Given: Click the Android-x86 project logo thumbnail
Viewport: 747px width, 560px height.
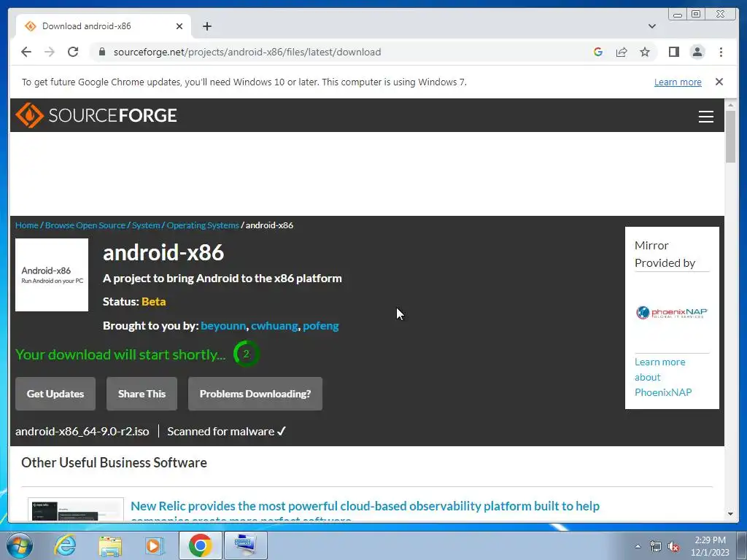Looking at the screenshot, I should coord(52,275).
